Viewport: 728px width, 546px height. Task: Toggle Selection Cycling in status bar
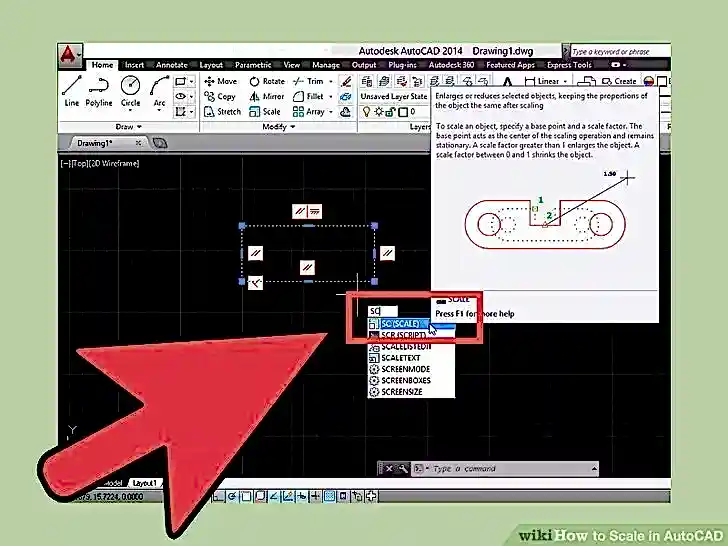coord(357,497)
